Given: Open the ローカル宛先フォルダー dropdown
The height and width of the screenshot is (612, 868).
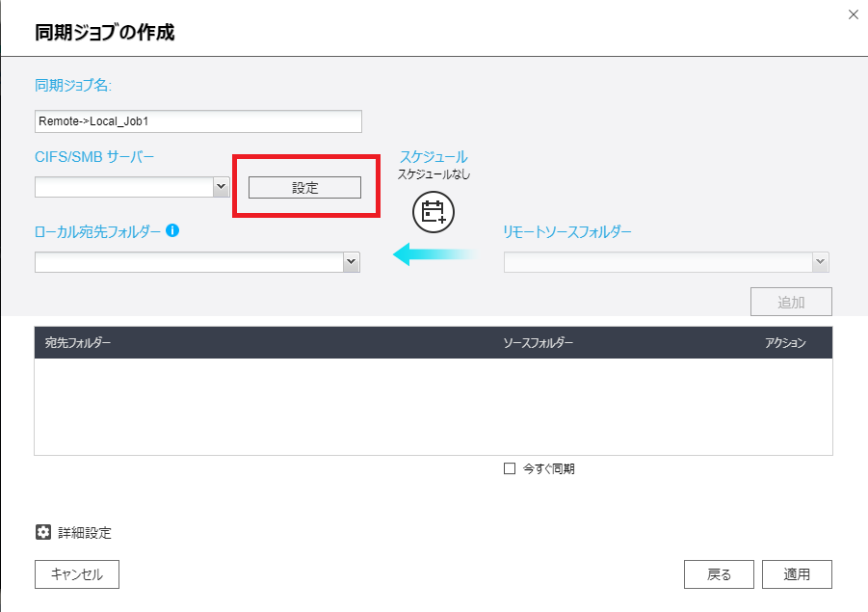Looking at the screenshot, I should pyautogui.click(x=351, y=261).
